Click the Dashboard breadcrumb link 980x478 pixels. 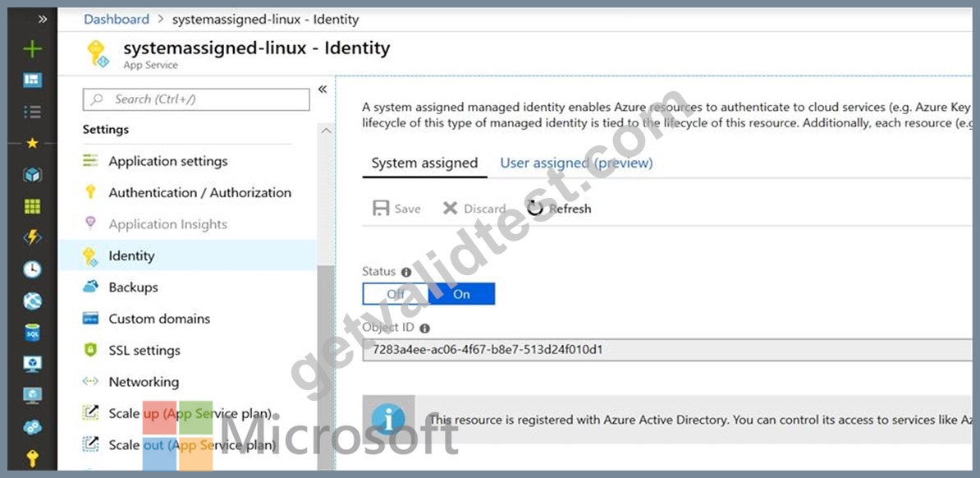point(117,20)
